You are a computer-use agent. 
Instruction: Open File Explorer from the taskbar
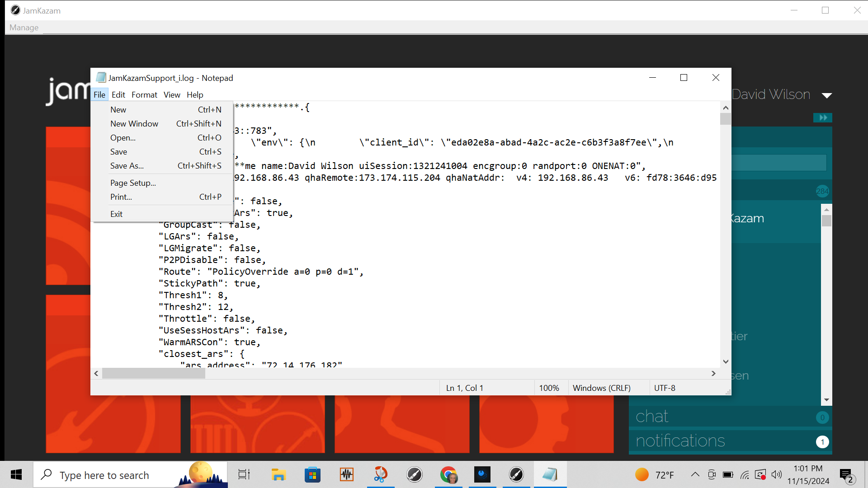point(278,475)
